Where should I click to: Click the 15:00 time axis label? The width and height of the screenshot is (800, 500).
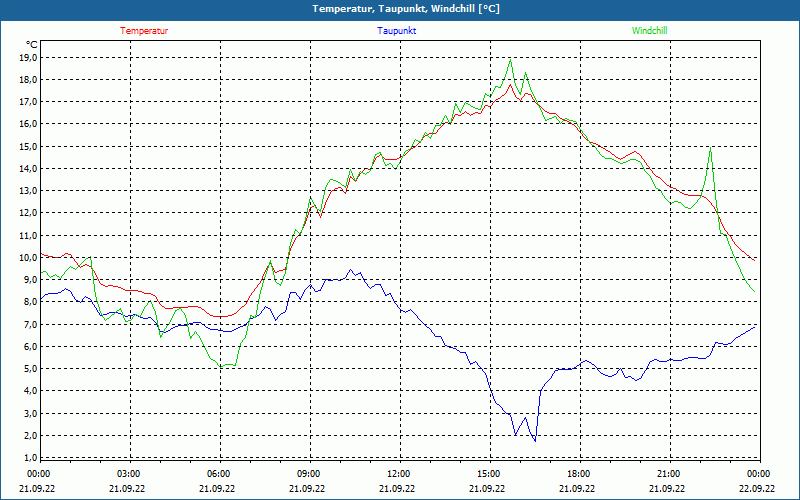tap(489, 474)
